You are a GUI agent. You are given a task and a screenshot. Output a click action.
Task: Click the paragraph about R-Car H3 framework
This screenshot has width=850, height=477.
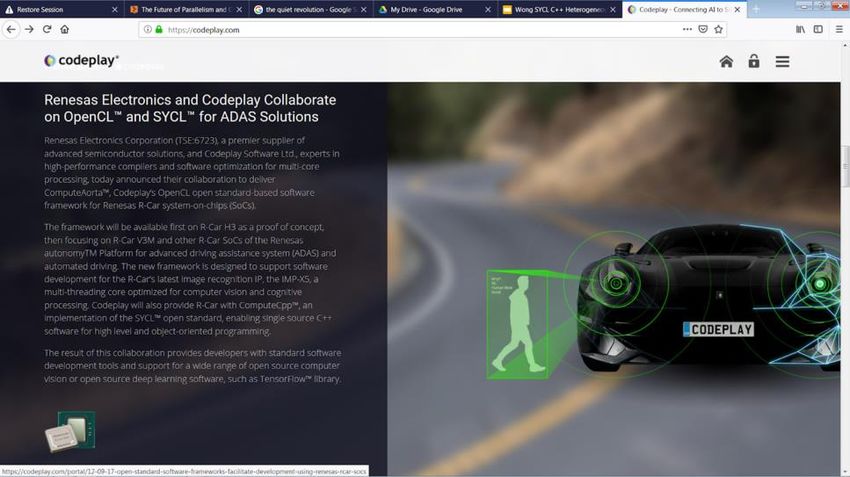(x=190, y=279)
